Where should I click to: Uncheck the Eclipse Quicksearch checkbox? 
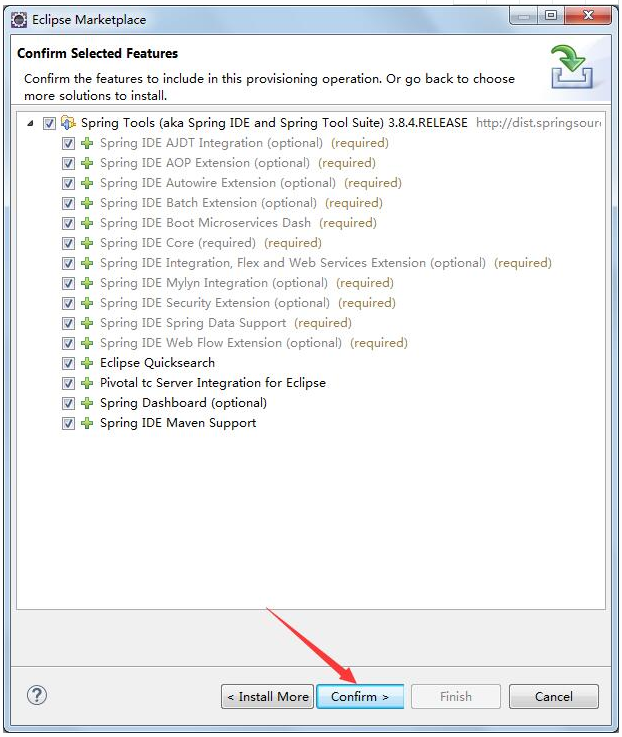(x=68, y=363)
